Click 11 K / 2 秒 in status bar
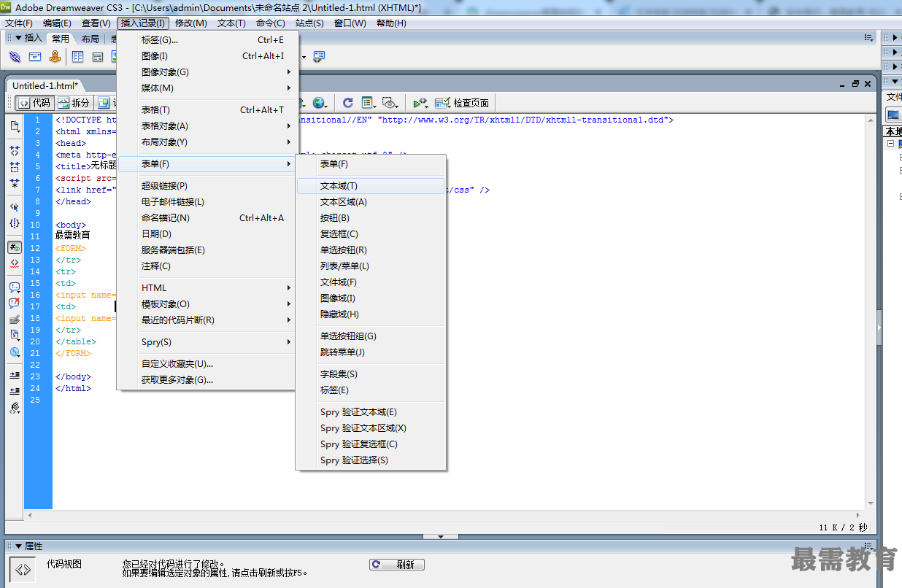The image size is (902, 588). point(843,527)
